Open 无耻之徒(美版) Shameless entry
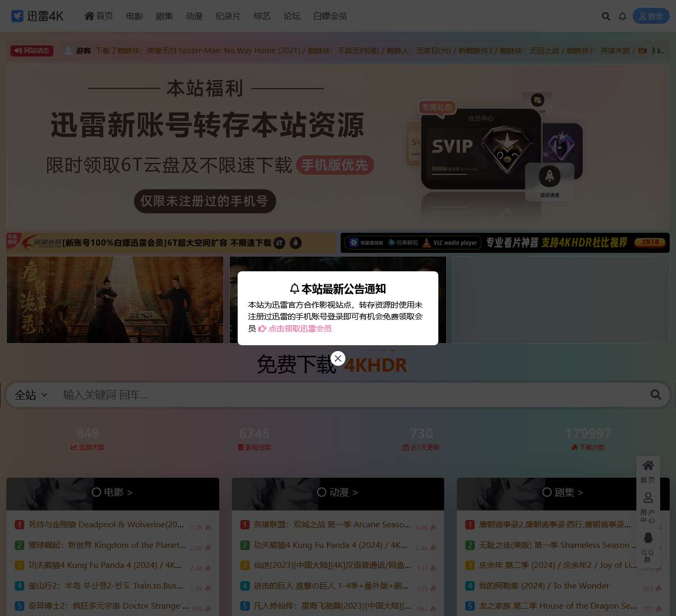Viewport: 676px width, 616px height. coord(558,545)
